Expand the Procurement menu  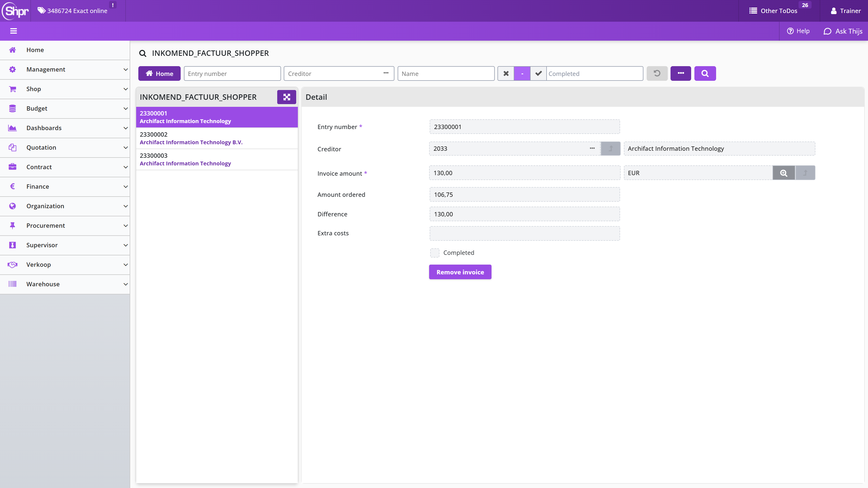65,226
